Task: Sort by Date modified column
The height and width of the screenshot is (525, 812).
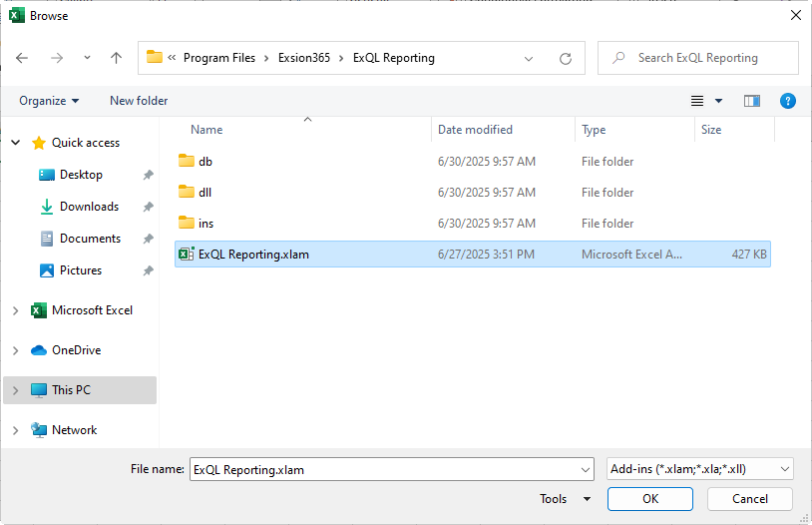Action: pyautogui.click(x=475, y=130)
